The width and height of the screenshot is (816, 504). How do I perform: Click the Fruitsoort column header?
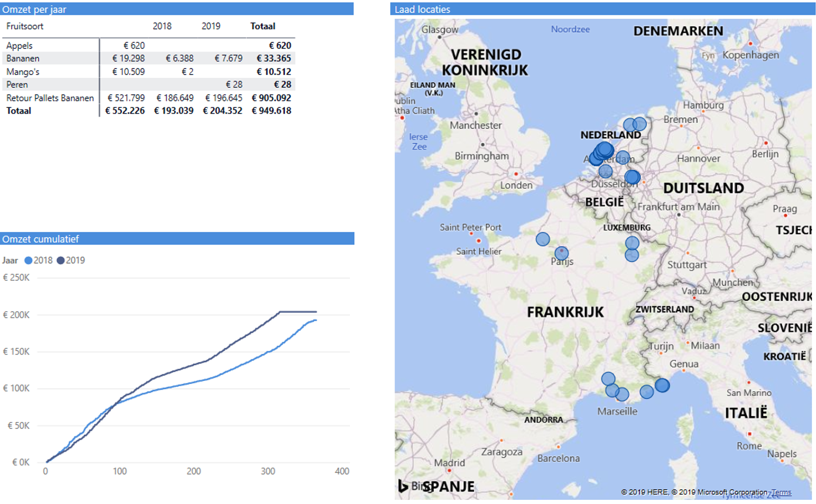23,26
